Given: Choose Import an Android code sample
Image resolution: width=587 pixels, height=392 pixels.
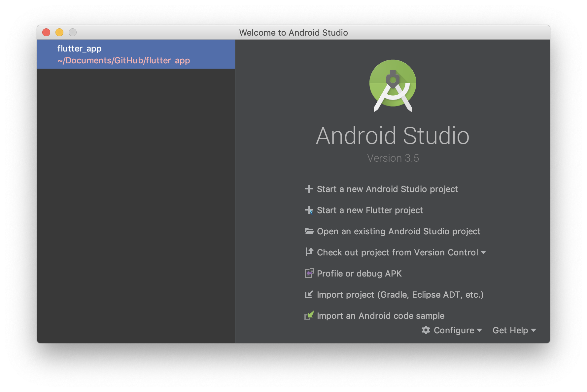Looking at the screenshot, I should point(381,316).
